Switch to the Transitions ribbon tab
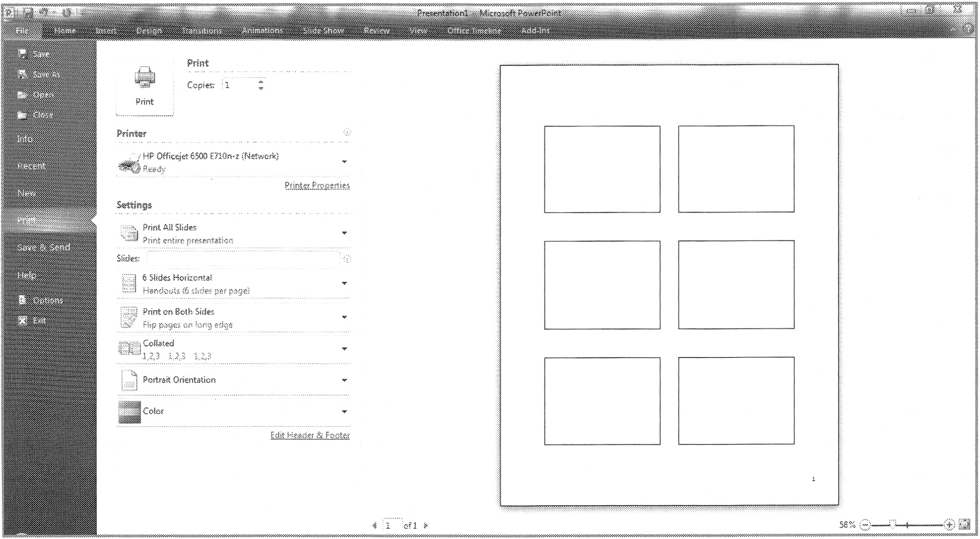The image size is (980, 539). click(x=202, y=31)
